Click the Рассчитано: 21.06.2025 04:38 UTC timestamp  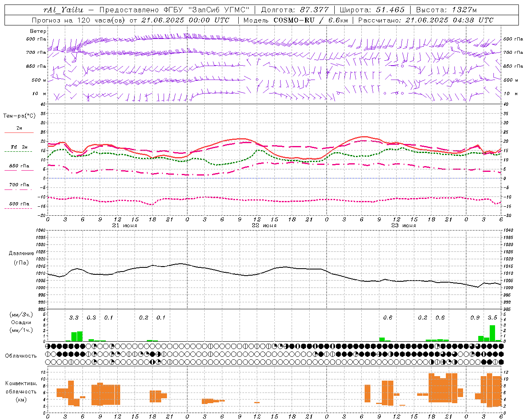[x=426, y=20]
